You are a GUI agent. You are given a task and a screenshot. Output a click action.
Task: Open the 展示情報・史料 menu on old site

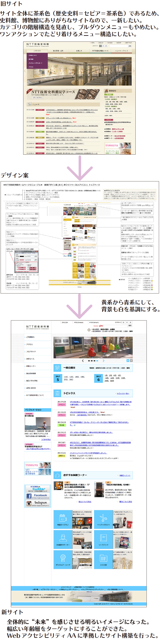(58, 50)
